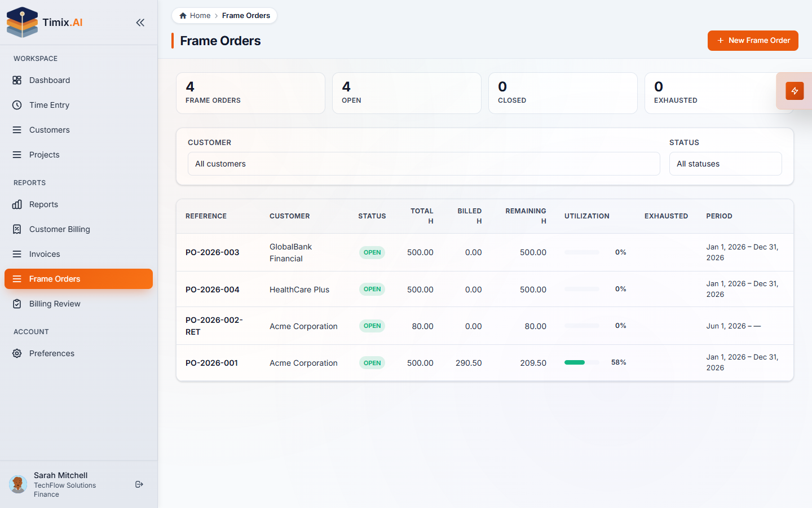Click the logout icon beside Sarah Mitchell
Viewport: 812px width, 508px height.
click(x=139, y=484)
